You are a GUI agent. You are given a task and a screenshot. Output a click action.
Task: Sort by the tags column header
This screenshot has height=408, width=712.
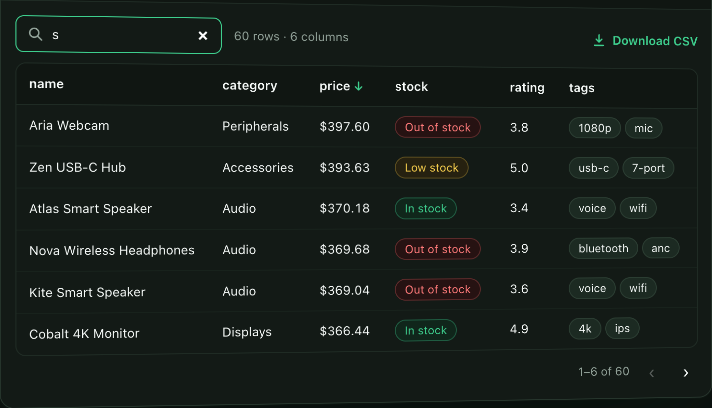pyautogui.click(x=582, y=88)
